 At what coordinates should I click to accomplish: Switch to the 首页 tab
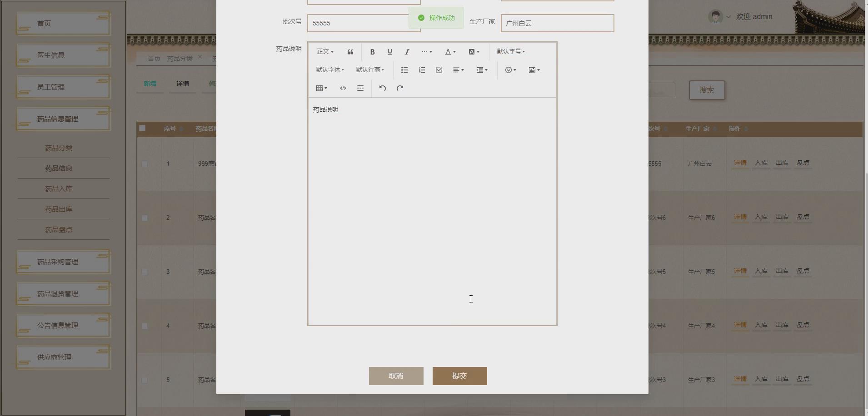pos(153,58)
